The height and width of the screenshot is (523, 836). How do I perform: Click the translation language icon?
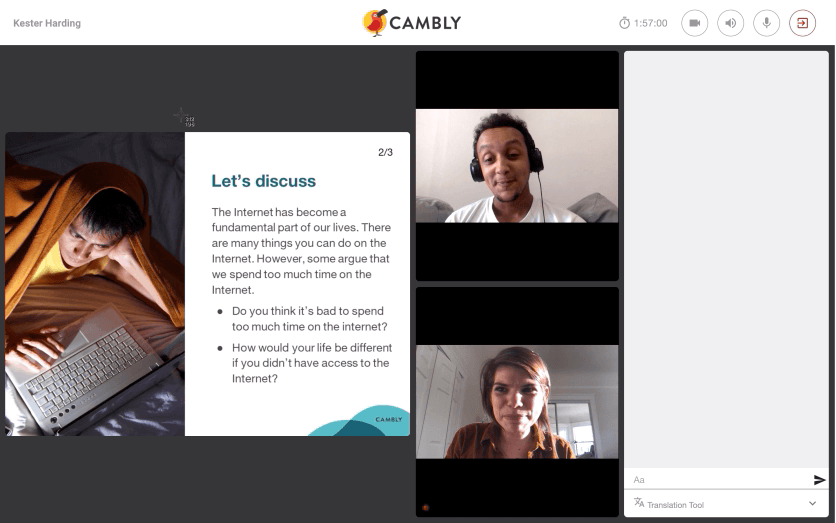coord(639,502)
